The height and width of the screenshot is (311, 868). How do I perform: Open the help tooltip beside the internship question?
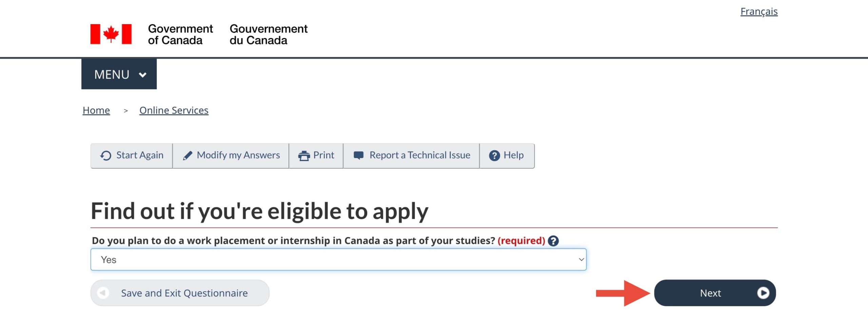click(553, 241)
